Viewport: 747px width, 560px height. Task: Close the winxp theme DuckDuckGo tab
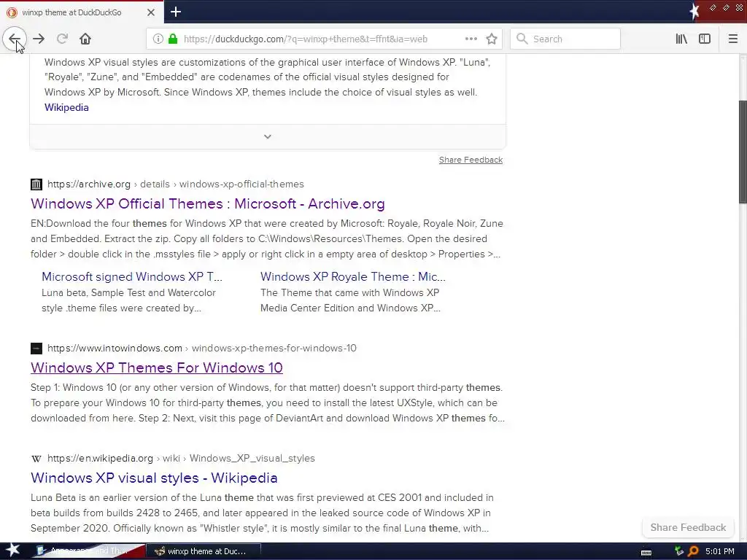point(150,12)
